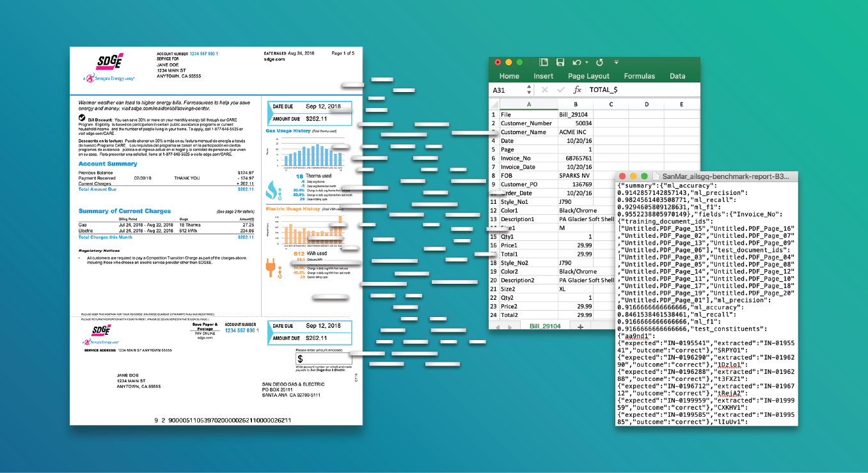Expand the Undo history dropdown arrow
Viewport: 868px width, 473px height.
tap(586, 63)
